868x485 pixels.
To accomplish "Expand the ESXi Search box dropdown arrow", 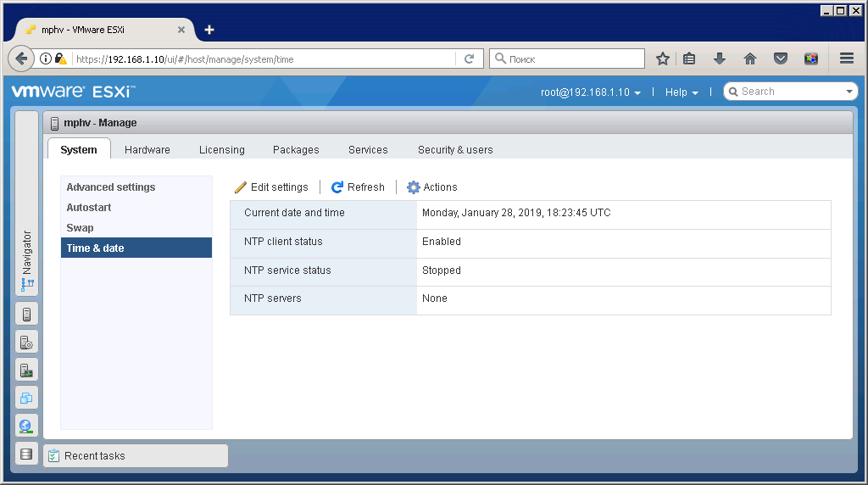I will coord(849,92).
